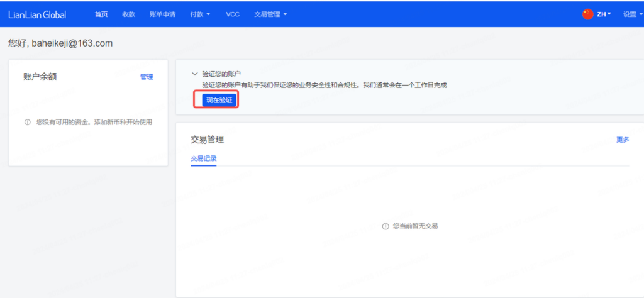Navigate to VCC
644x298 pixels.
coord(233,14)
